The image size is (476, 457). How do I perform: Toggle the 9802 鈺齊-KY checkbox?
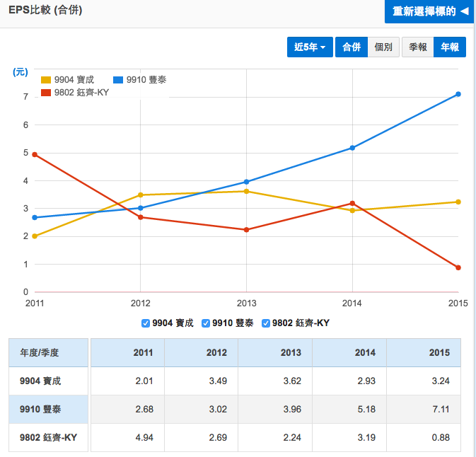pos(266,323)
